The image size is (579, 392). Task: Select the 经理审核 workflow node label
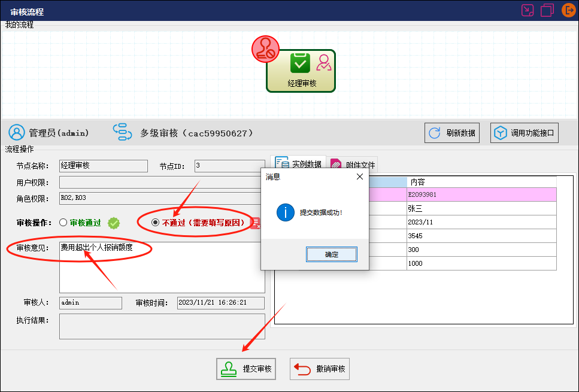tap(302, 83)
